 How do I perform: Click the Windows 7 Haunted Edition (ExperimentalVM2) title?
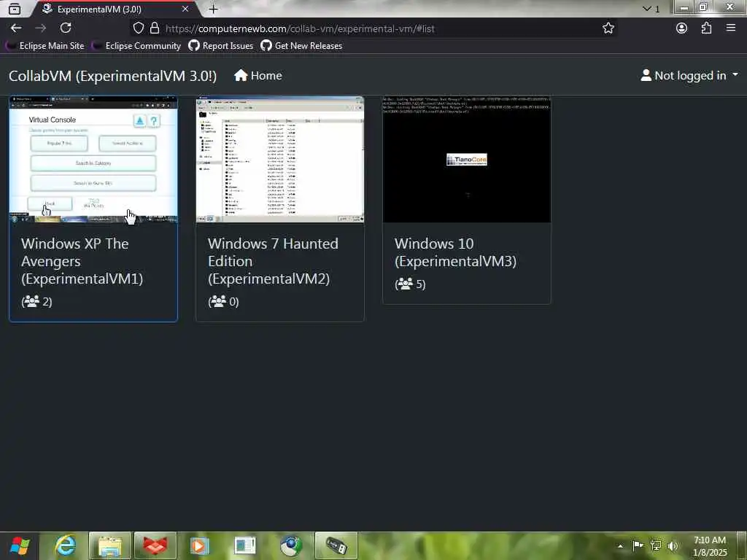(x=273, y=261)
